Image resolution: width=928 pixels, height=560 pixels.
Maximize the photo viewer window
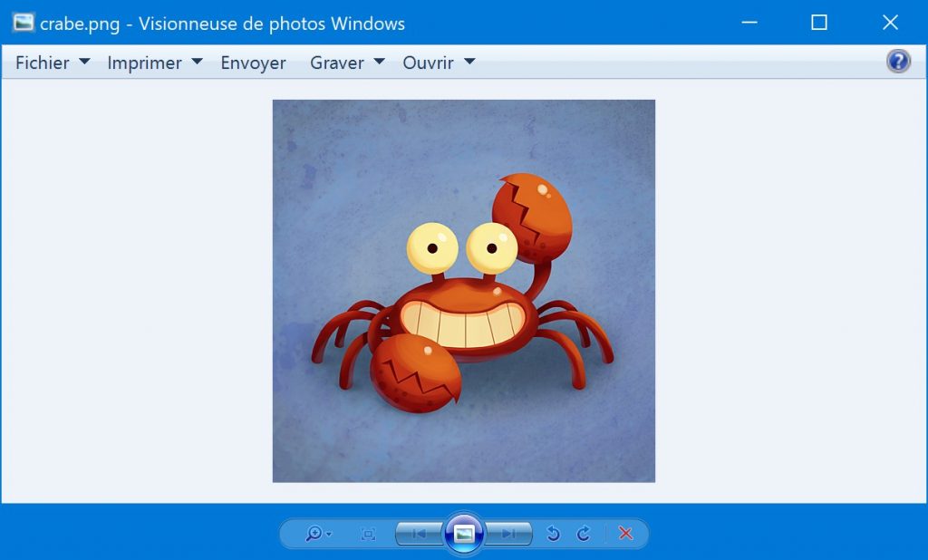point(819,23)
